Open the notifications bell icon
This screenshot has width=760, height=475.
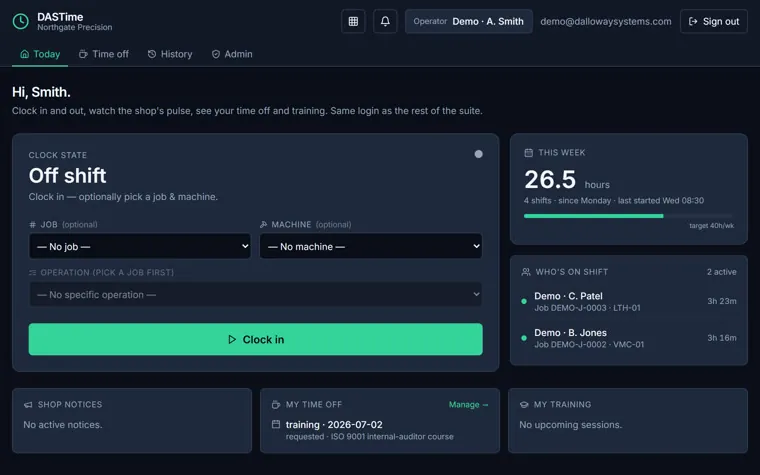385,21
